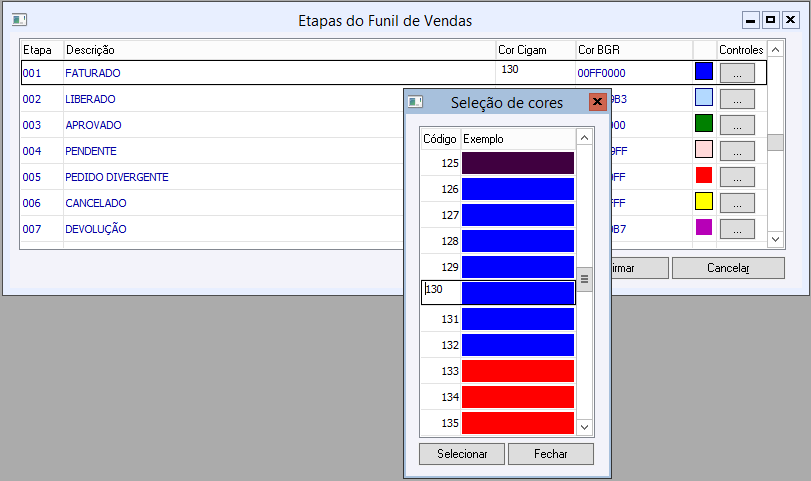Open color picker button for PENDENTE row
The height and width of the screenshot is (481, 811).
point(737,151)
